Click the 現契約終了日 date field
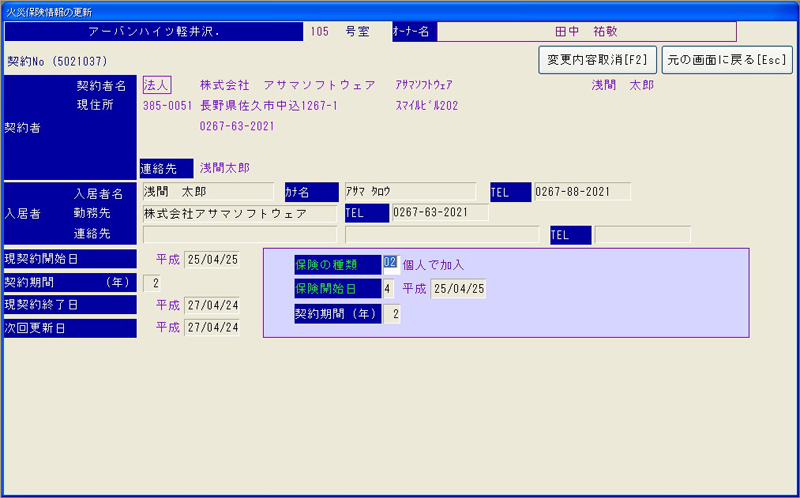Image resolution: width=800 pixels, height=498 pixels. (x=211, y=305)
